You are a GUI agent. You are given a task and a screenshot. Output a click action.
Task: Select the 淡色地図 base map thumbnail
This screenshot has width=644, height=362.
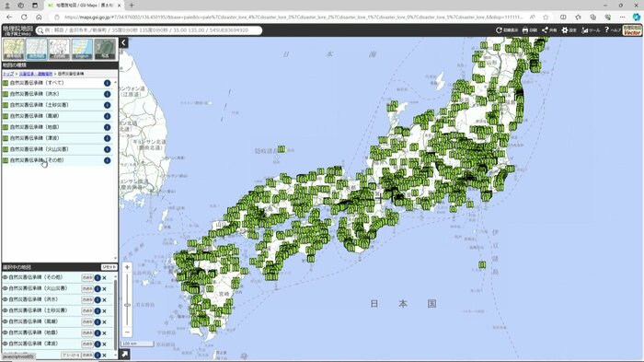[37, 49]
